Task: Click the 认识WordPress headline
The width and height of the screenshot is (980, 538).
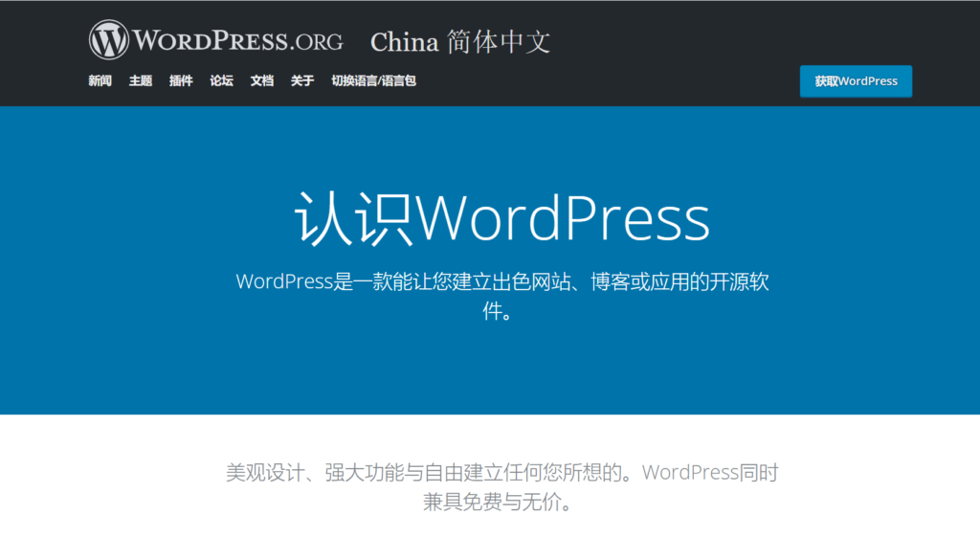Action: pyautogui.click(x=502, y=218)
